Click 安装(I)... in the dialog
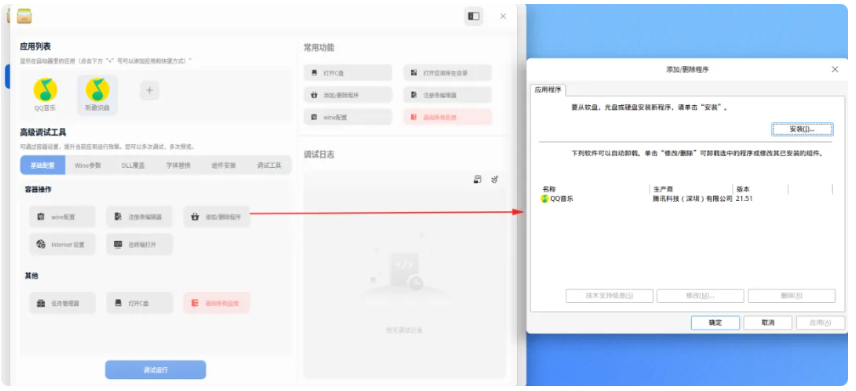Viewport: 856px width, 391px height. [802, 129]
